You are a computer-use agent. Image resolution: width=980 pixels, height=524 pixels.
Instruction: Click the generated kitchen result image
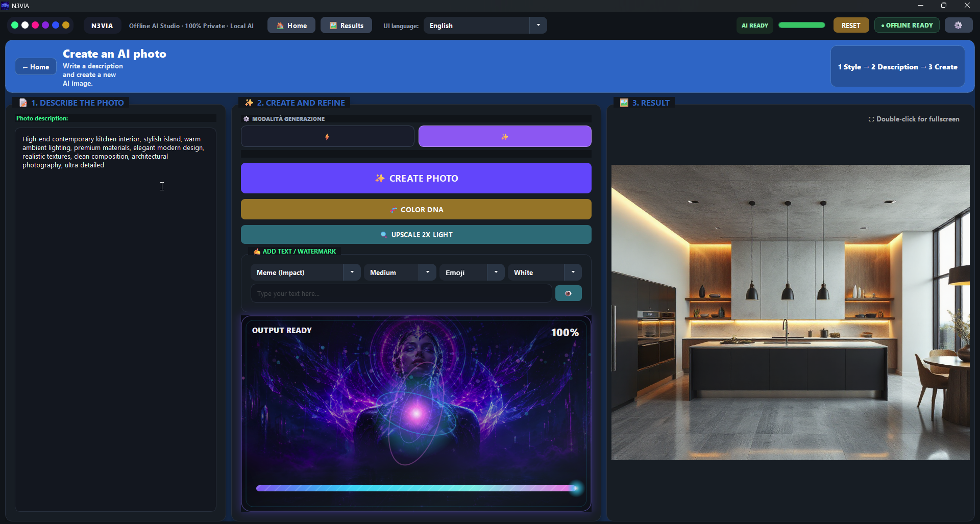[x=790, y=312]
